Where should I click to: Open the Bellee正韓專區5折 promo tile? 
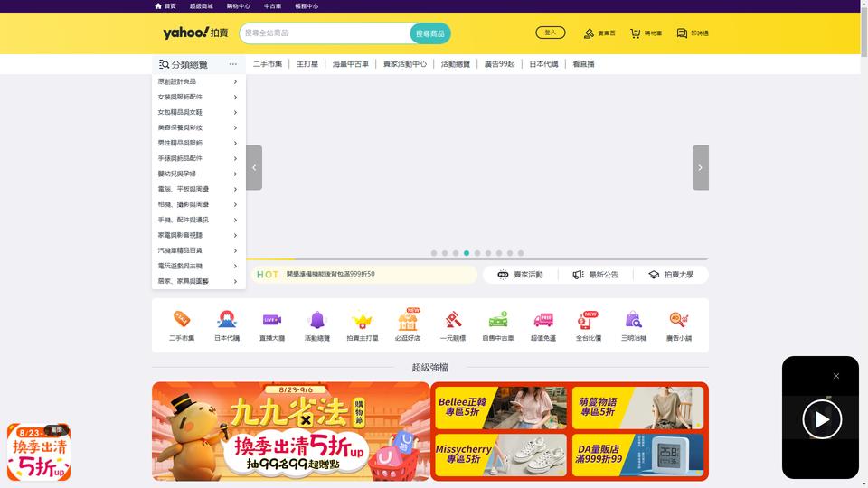(x=500, y=408)
